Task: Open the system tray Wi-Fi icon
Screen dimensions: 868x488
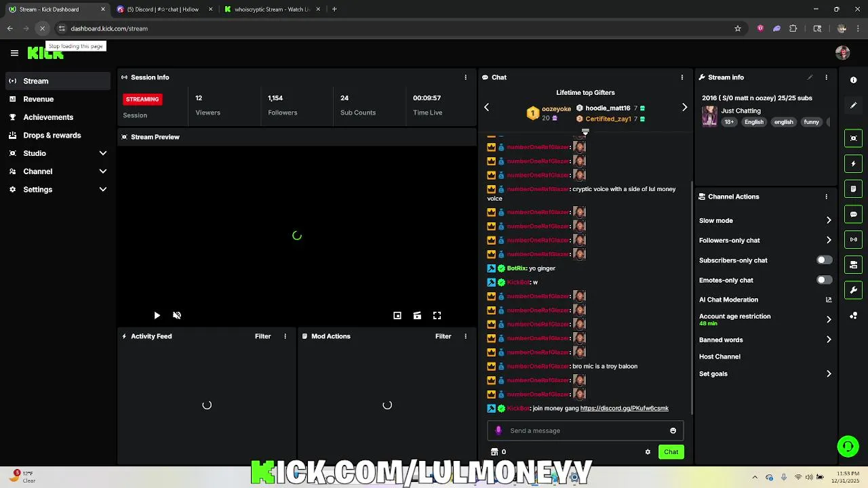Action: [x=798, y=477]
